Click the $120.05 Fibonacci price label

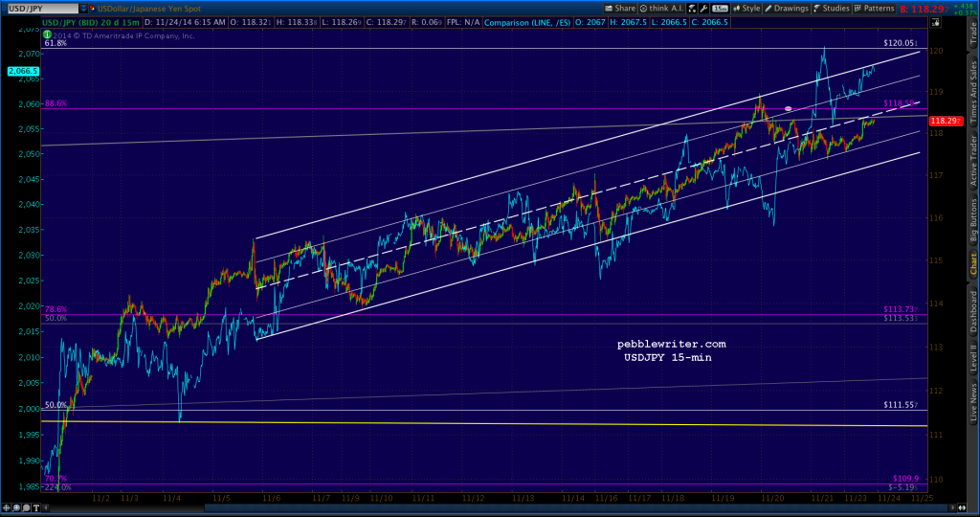[x=901, y=43]
